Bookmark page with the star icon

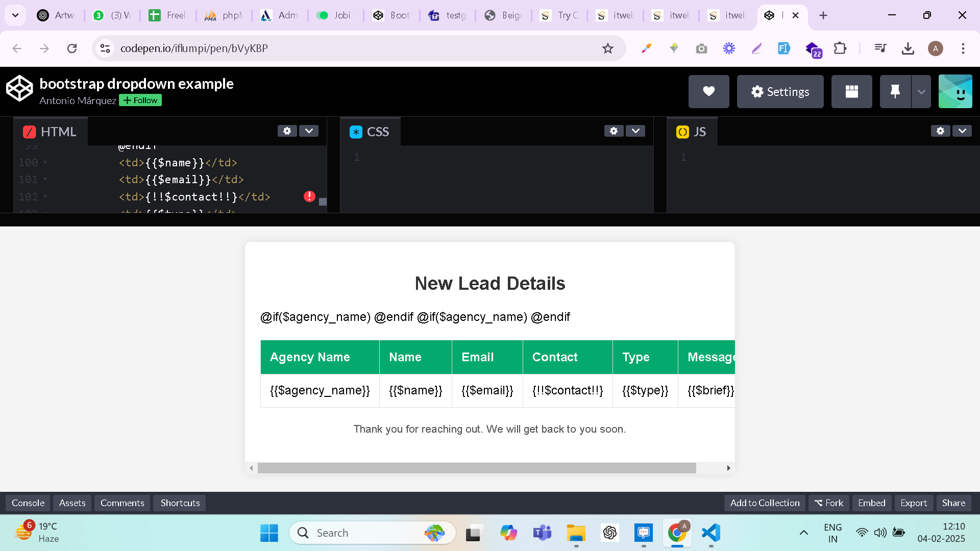click(x=607, y=48)
